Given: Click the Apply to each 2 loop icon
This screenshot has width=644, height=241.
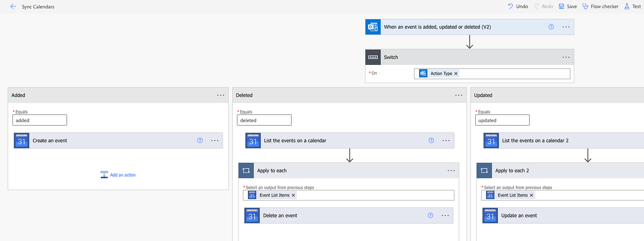Looking at the screenshot, I should pyautogui.click(x=484, y=171).
